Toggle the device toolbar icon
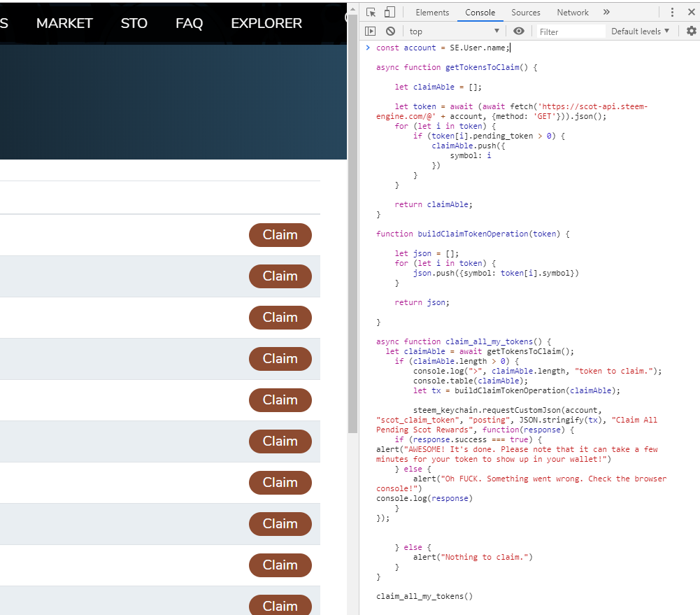This screenshot has width=700, height=615. click(x=390, y=13)
